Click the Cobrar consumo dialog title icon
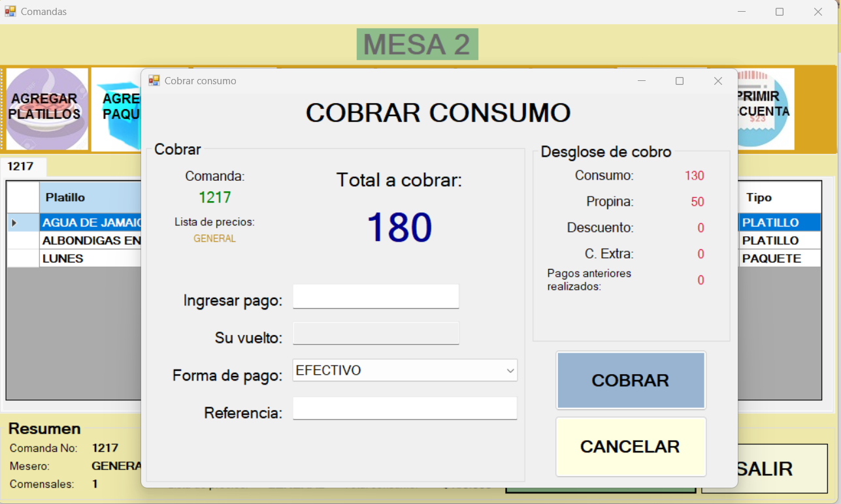 pos(154,81)
